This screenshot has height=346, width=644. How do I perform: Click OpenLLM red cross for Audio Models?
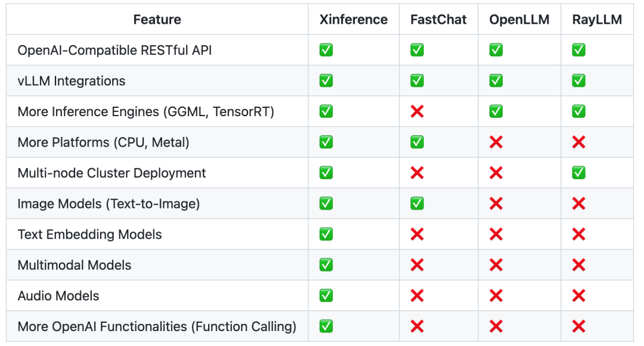(x=496, y=295)
